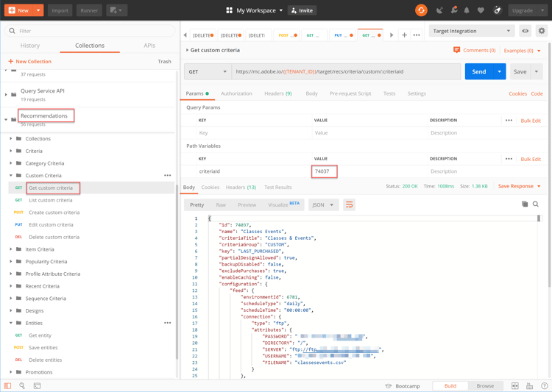Toggle sidebar icon in status bar

(7, 385)
